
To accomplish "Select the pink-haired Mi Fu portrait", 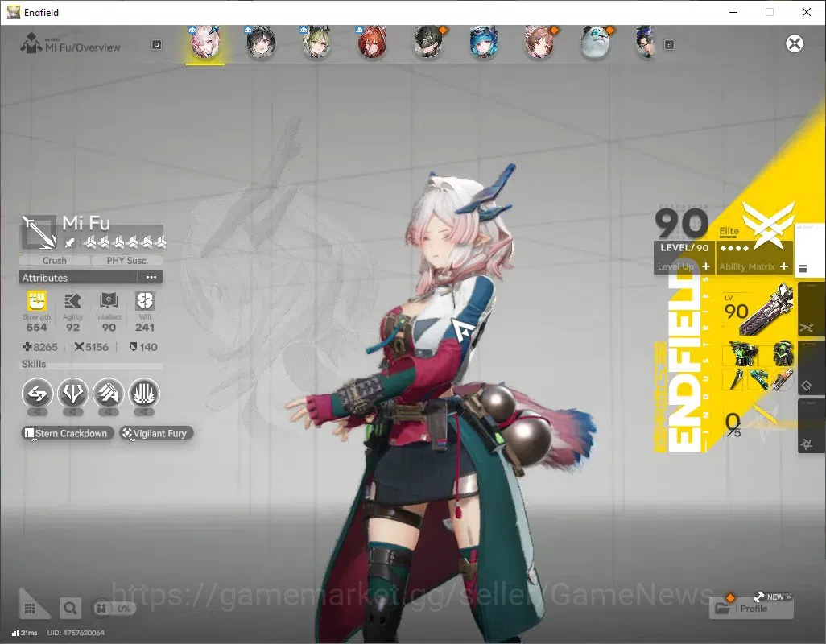I will point(205,43).
